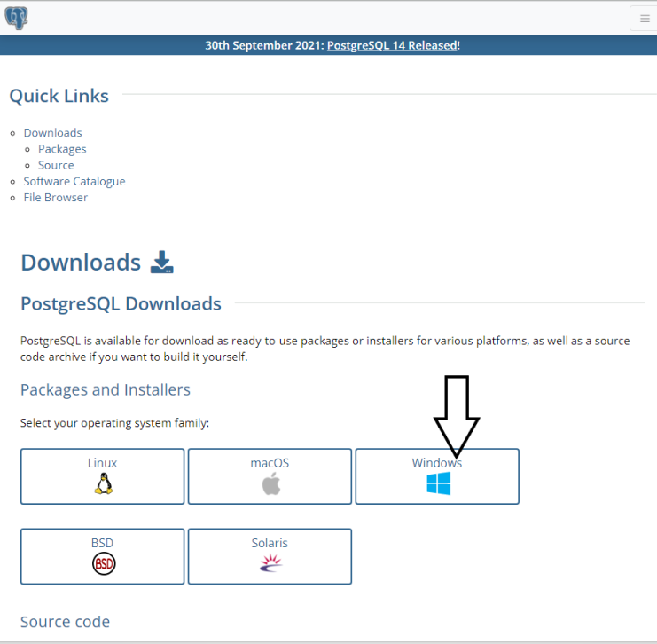Click the PostgreSQL Downloads heading
Image resolution: width=657 pixels, height=644 pixels.
pos(121,304)
